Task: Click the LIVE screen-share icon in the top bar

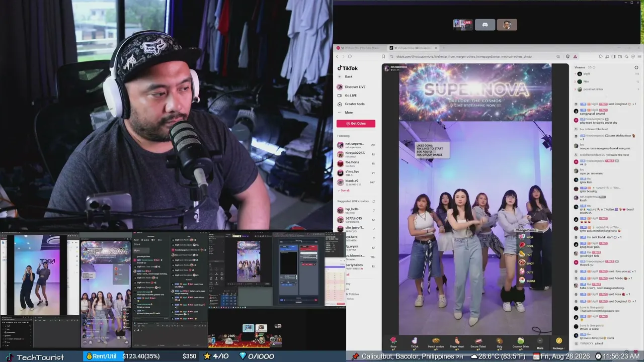Action: point(462,25)
